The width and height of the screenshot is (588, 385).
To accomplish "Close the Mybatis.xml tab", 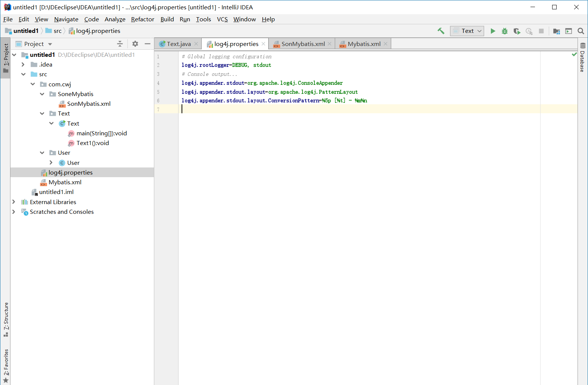I will [x=386, y=44].
